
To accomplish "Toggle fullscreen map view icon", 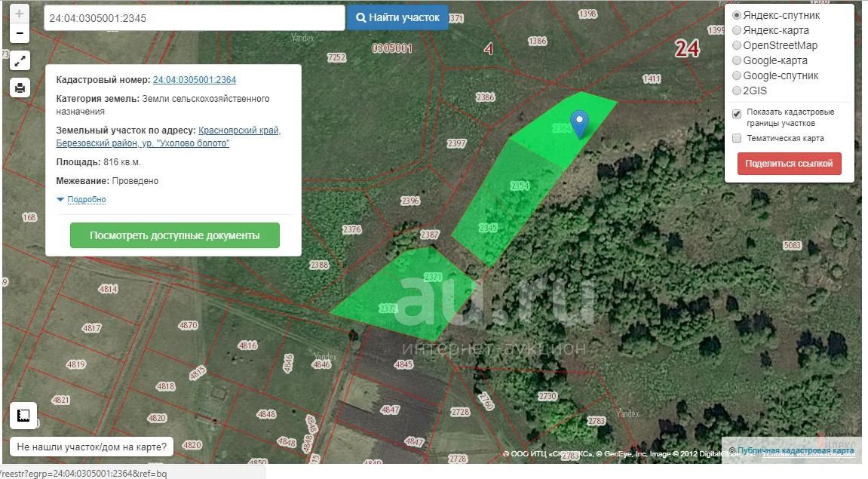I will pos(20,62).
